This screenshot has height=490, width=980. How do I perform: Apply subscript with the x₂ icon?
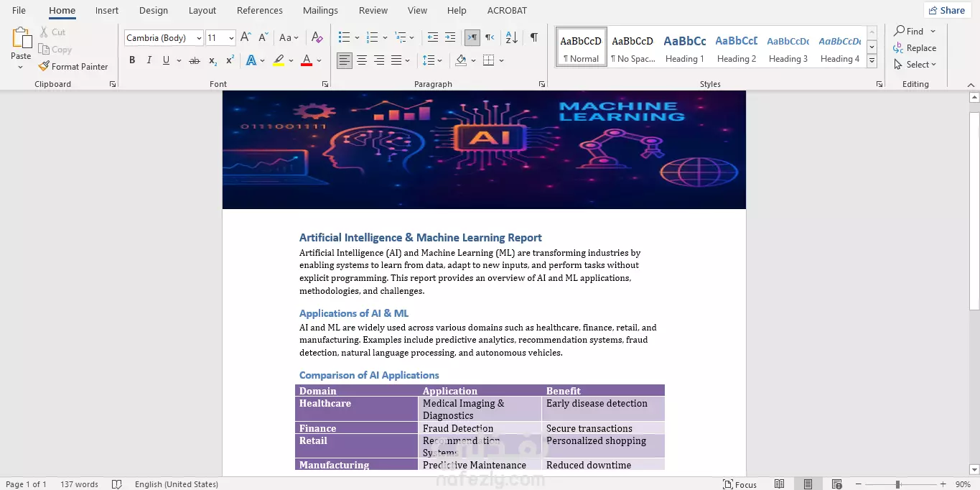click(x=213, y=60)
